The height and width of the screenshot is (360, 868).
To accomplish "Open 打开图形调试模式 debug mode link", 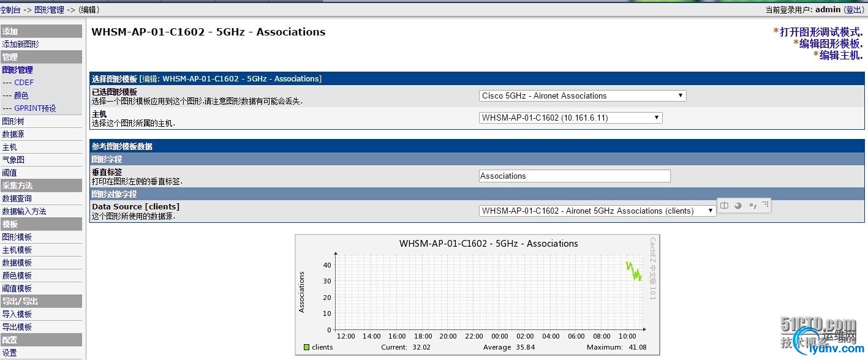I will point(821,32).
